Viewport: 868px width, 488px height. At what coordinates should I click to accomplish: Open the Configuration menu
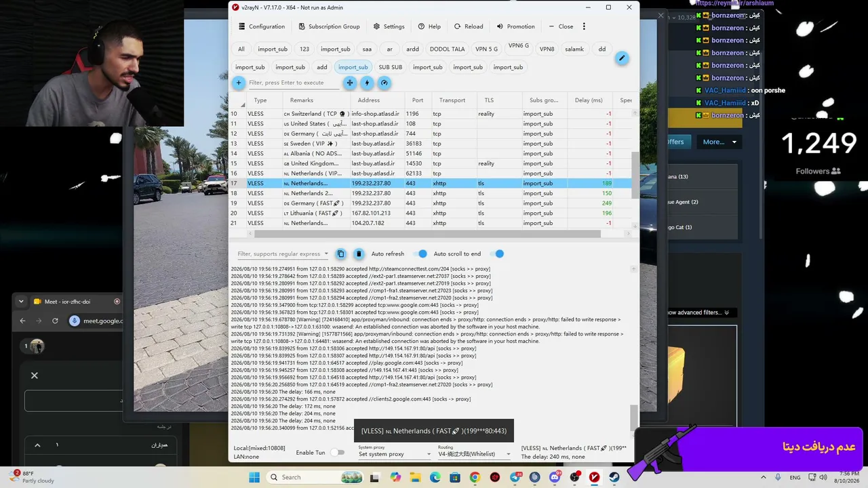(x=262, y=26)
